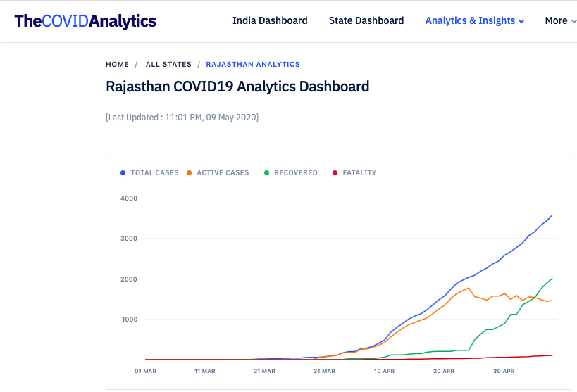This screenshot has height=392, width=577.
Task: Toggle the RECOVERED series in the legend
Action: [291, 173]
